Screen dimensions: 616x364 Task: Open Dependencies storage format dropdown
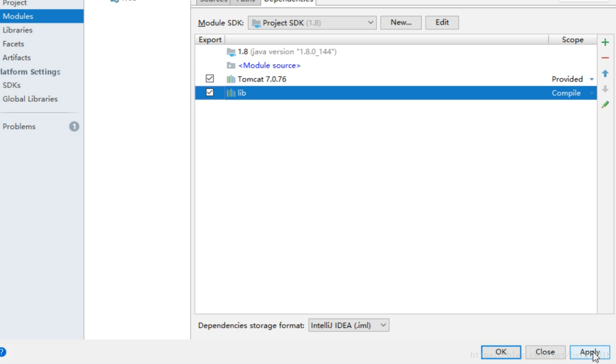[349, 325]
